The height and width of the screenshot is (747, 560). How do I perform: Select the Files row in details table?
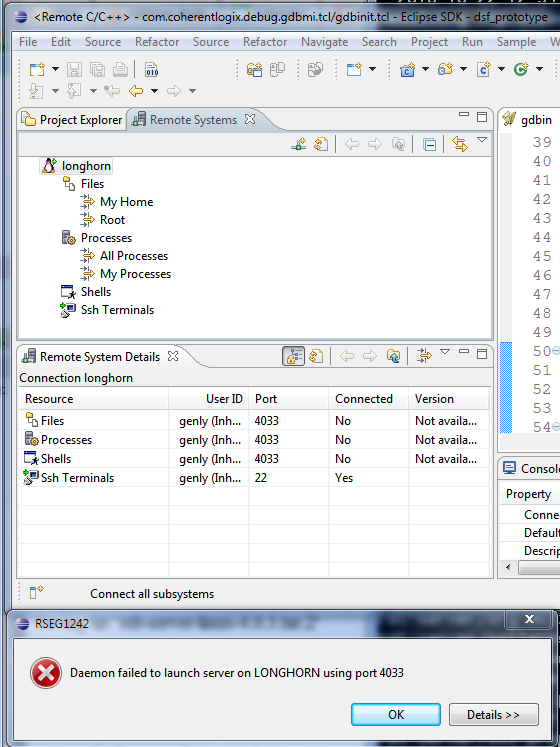click(x=255, y=421)
